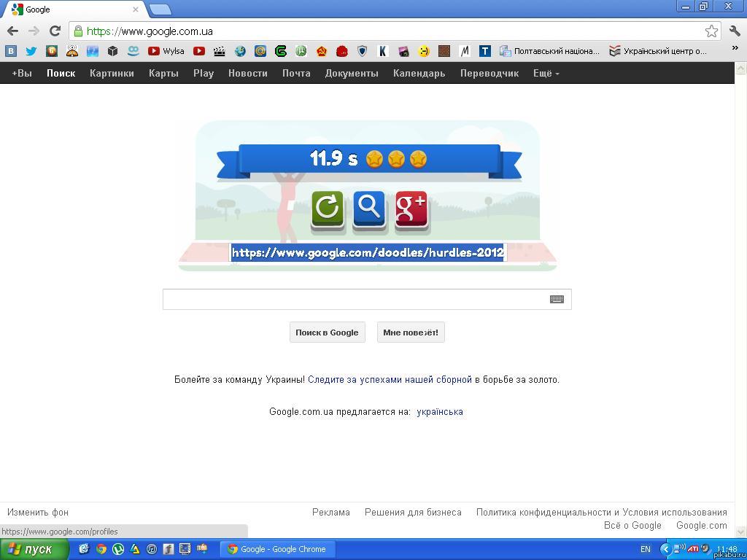Click into the Google search input field
This screenshot has height=560, width=747.
(354, 299)
